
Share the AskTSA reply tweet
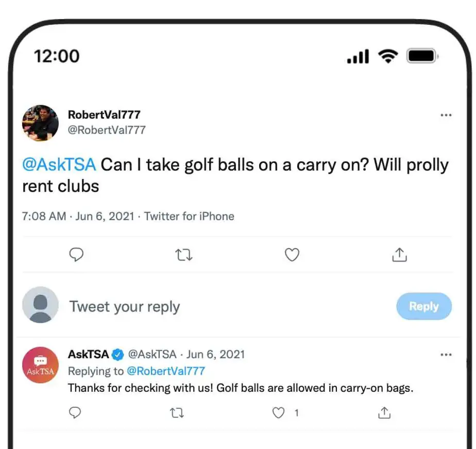(x=383, y=412)
